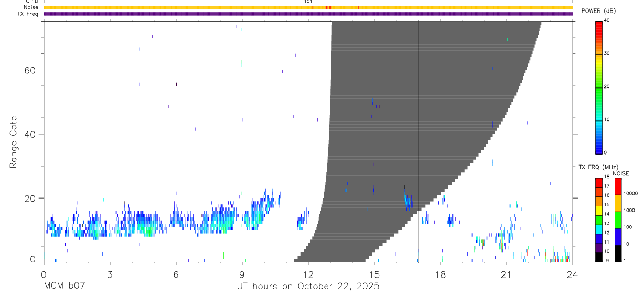Click the '3' hour tick label on time axis
The height and width of the screenshot is (297, 644).
110,274
